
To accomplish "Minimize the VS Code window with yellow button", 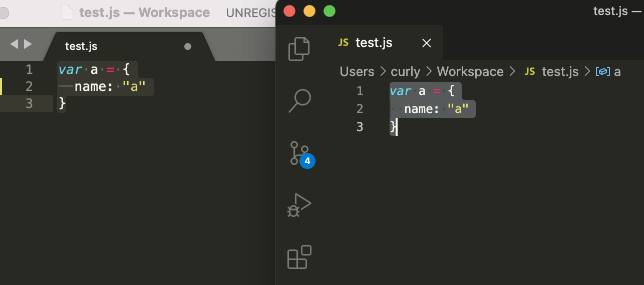I will [309, 10].
